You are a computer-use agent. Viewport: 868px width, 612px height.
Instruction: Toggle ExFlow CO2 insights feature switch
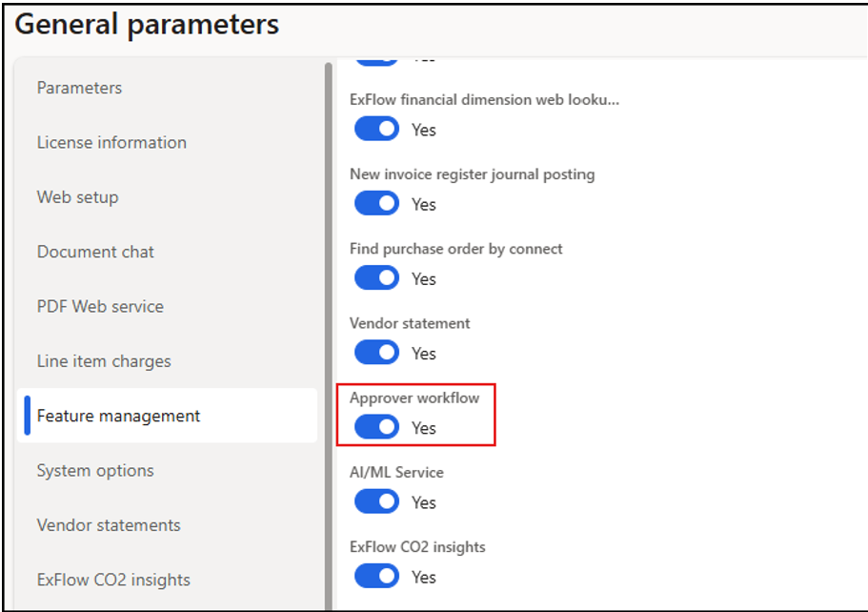tap(376, 576)
